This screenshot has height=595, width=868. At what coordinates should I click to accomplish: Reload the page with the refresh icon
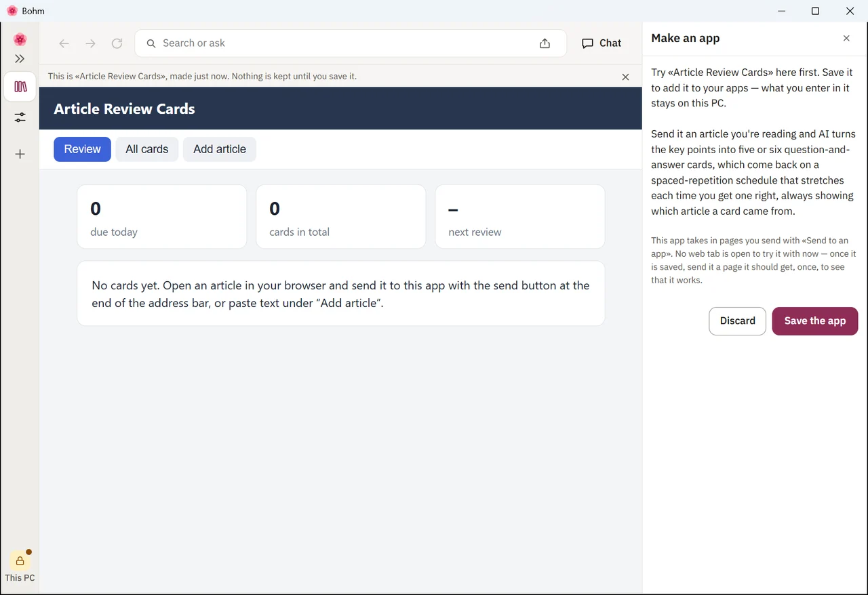pos(117,43)
